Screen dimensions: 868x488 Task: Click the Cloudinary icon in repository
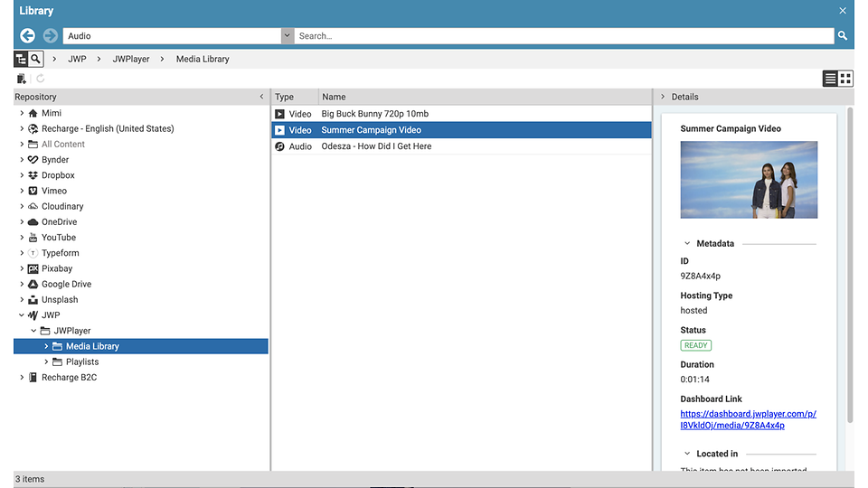coord(33,206)
